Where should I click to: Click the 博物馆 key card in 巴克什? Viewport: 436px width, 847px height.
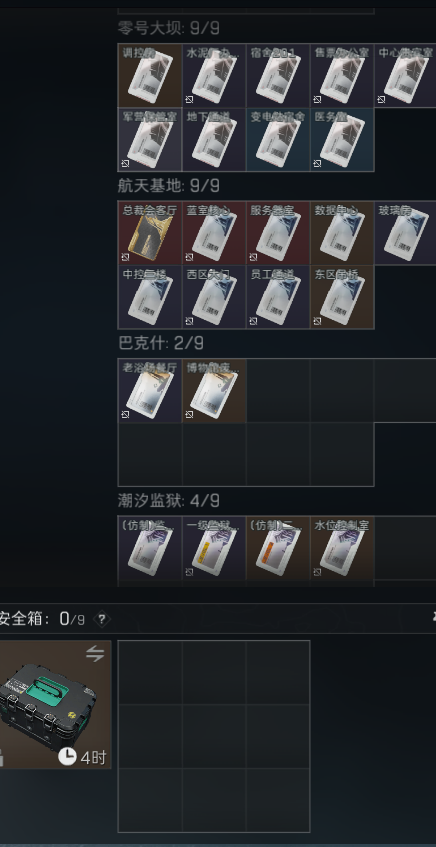point(214,391)
